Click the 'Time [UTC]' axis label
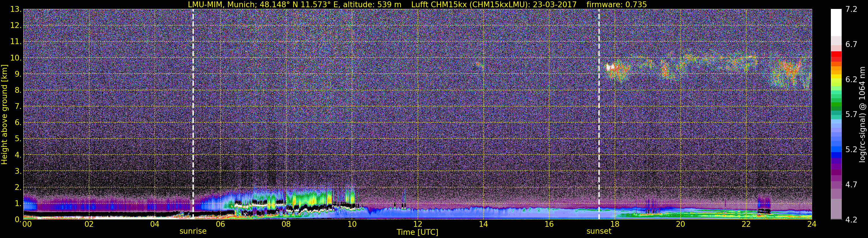868x238 pixels. point(417,232)
